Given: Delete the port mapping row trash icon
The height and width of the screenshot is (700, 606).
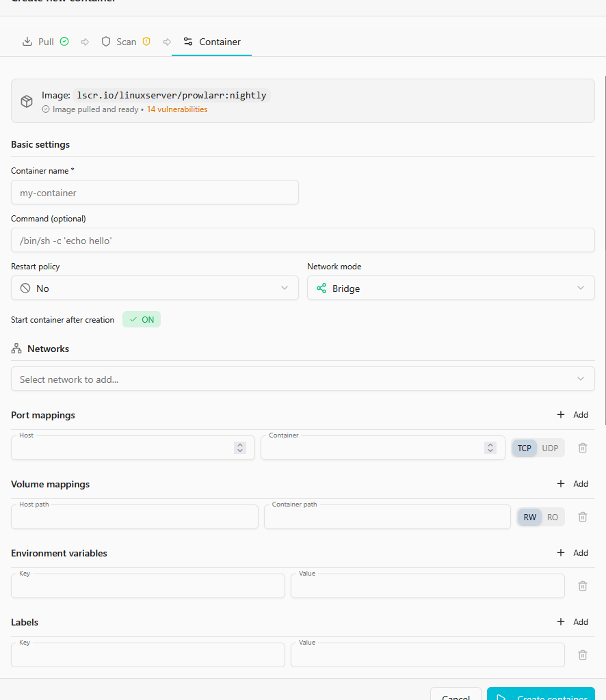Looking at the screenshot, I should coord(583,448).
